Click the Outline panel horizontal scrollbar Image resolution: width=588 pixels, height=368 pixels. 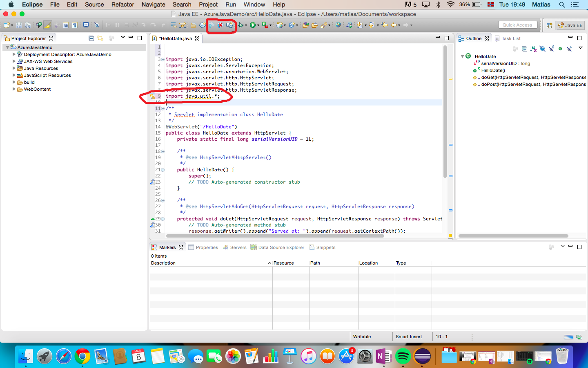click(513, 236)
